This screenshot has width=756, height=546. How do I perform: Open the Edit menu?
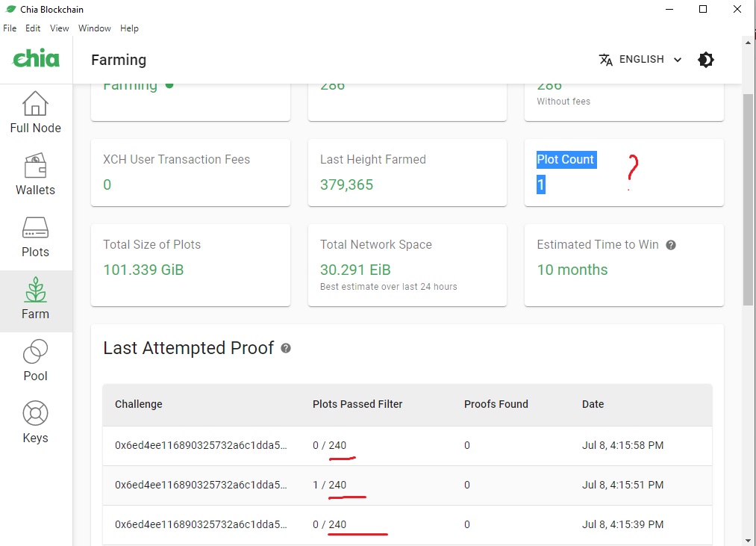click(33, 28)
